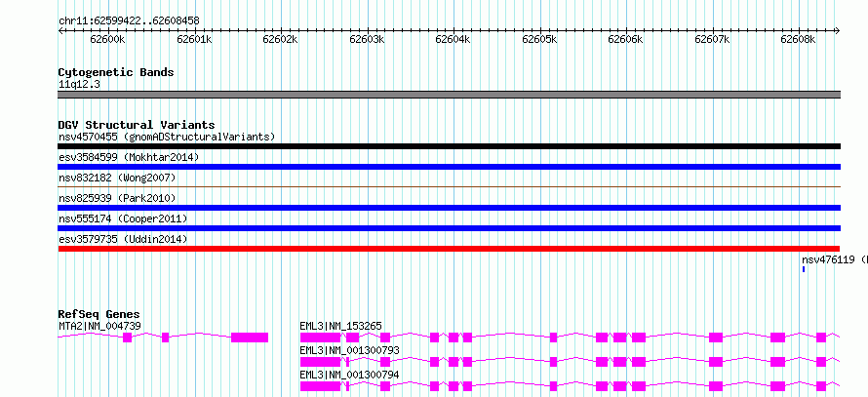
Task: Click the chr11:62599422..62608458 coordinate label
Action: click(x=129, y=20)
